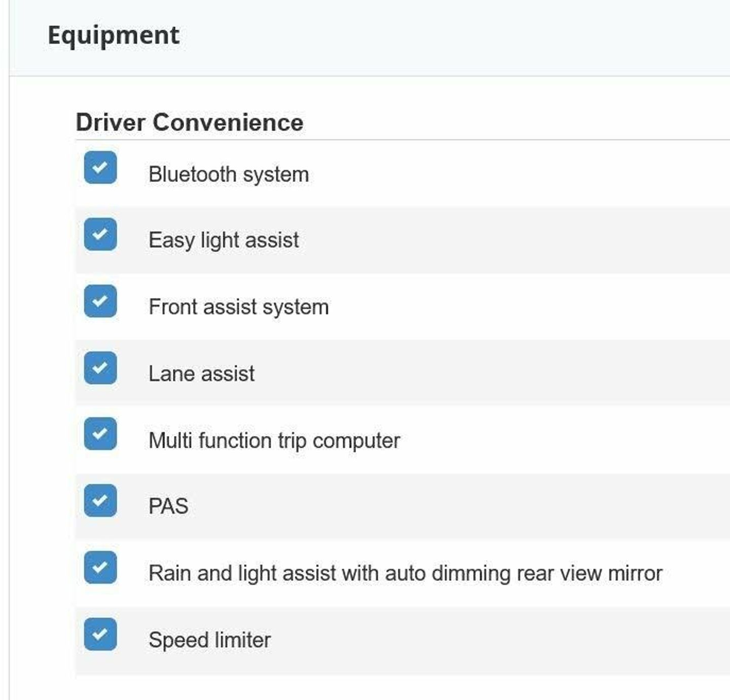
Task: Select the Lane assist row text
Action: pyautogui.click(x=201, y=374)
